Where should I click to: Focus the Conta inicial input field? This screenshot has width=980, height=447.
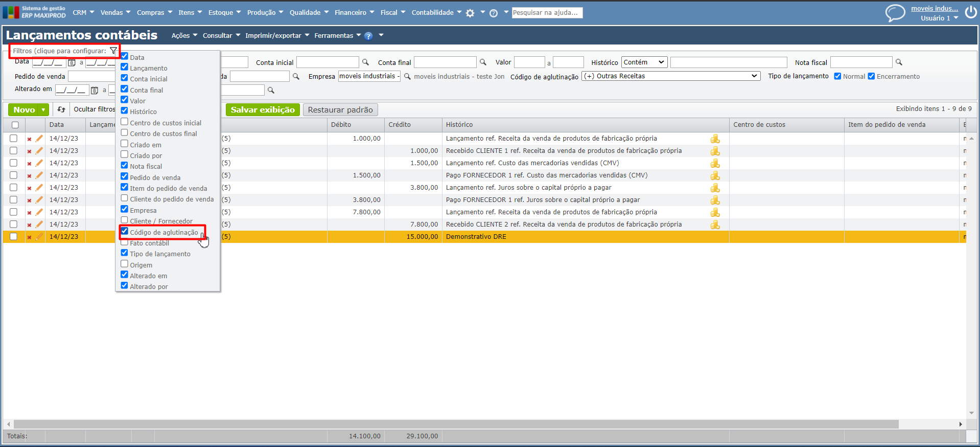click(328, 62)
